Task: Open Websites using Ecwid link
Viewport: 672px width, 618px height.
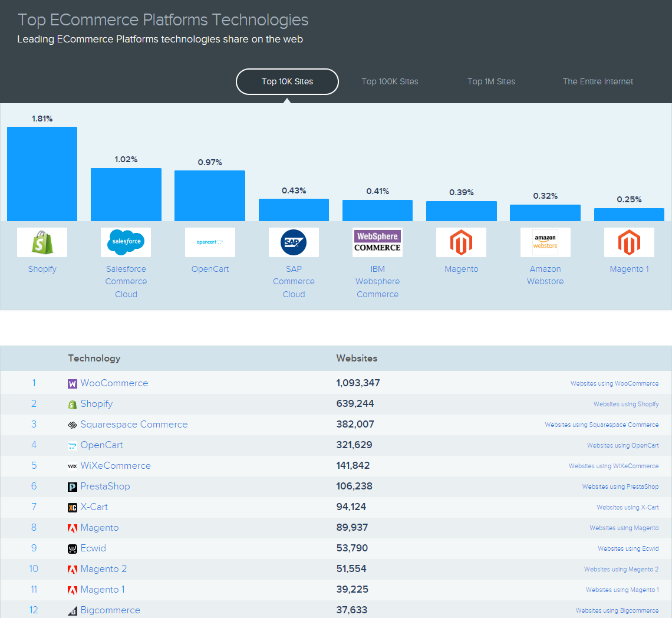Action: point(628,548)
